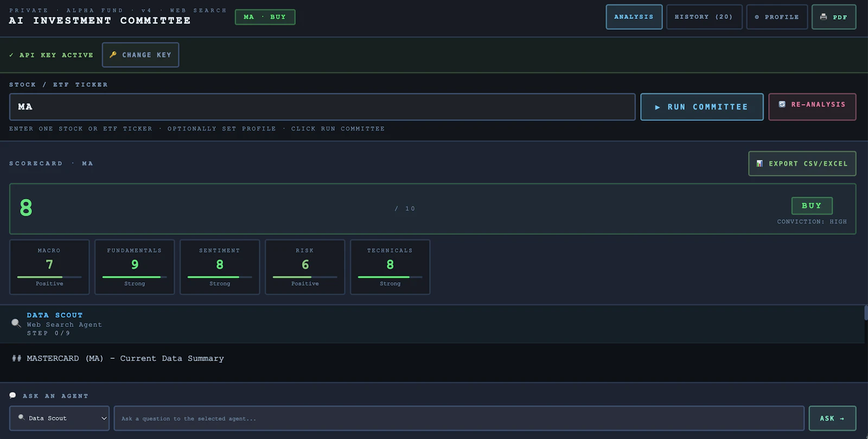Image resolution: width=868 pixels, height=439 pixels.
Task: Start a Re-Analysis
Action: 812,107
